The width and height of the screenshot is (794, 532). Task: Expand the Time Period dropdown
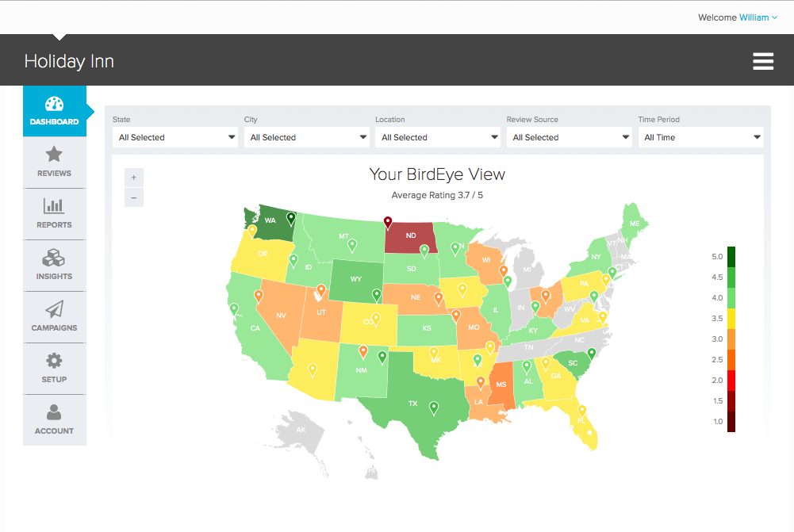click(x=700, y=137)
